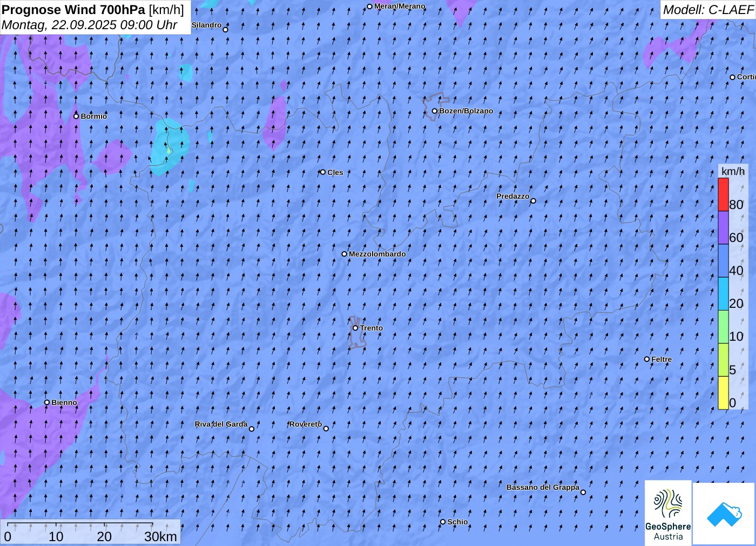Image resolution: width=756 pixels, height=546 pixels.
Task: Click the Predazzo town marker
Action: pos(534,201)
